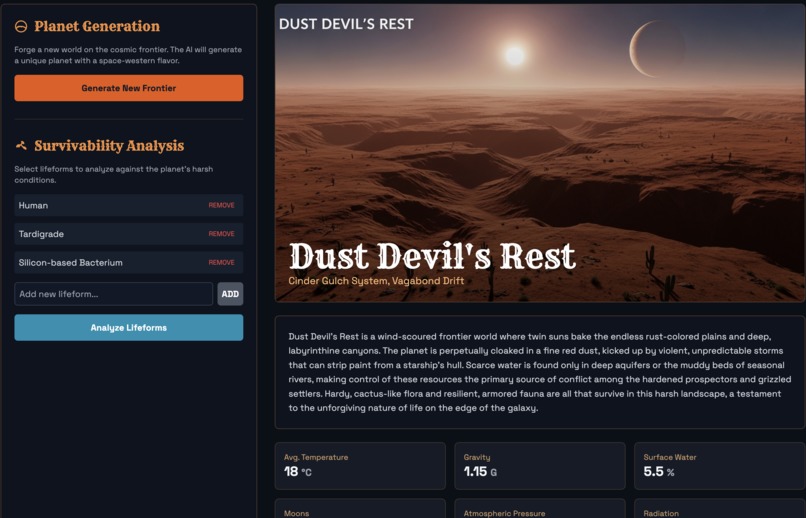Viewport: 806px width, 518px height.
Task: Click the Survivability Analysis heading icon
Action: (21, 146)
